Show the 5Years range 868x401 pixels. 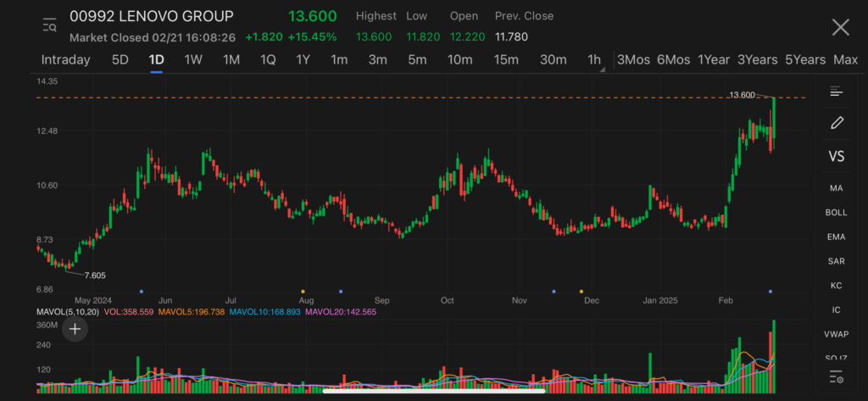(804, 59)
